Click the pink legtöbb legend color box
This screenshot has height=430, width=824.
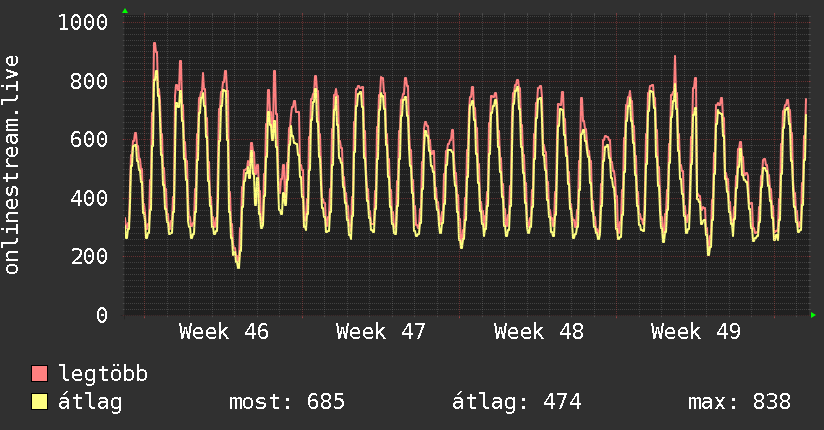pos(39,373)
